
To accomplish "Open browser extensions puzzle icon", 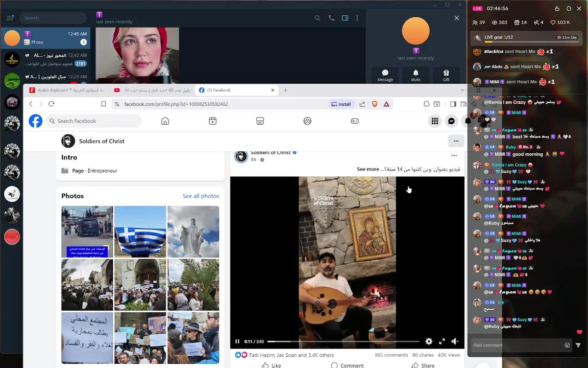I will [x=426, y=104].
